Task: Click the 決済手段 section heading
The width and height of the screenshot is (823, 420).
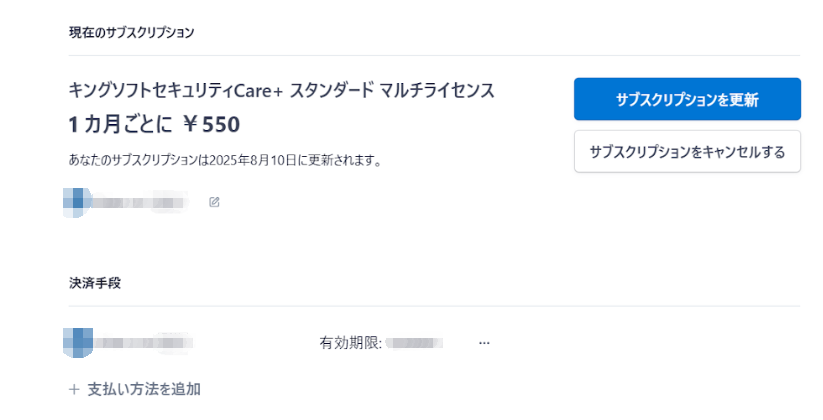Action: pyautogui.click(x=88, y=283)
